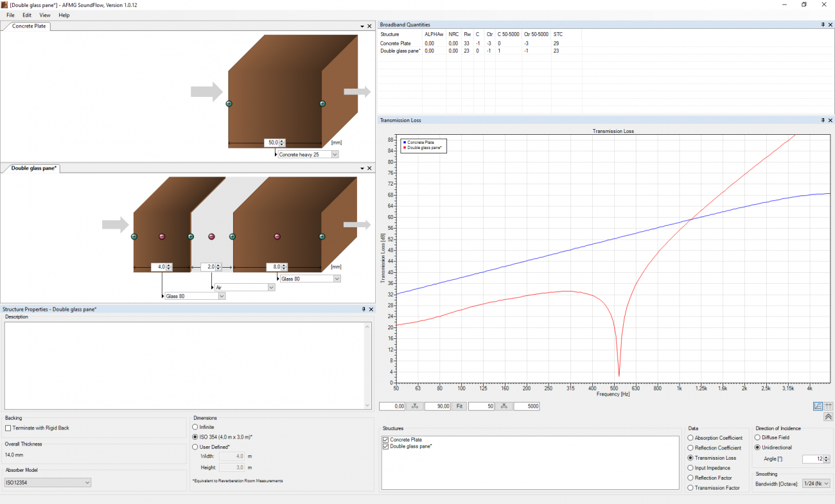Open Concrete Plate tab list arrow

point(362,26)
